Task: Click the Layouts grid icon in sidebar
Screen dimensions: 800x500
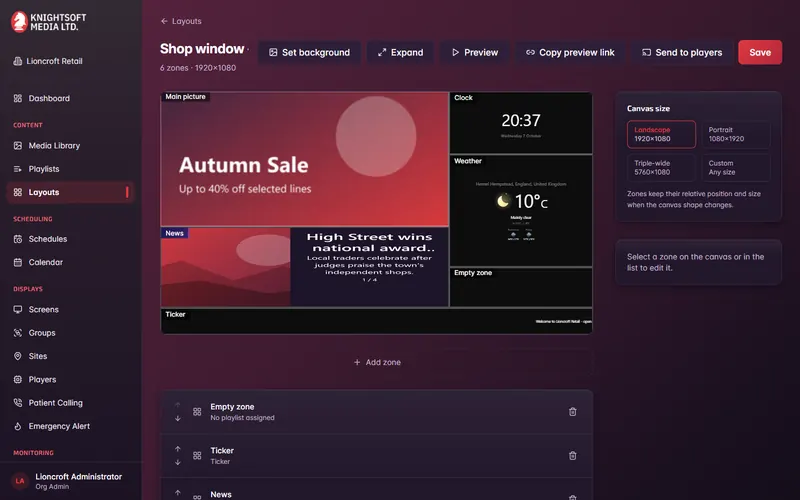Action: 18,192
